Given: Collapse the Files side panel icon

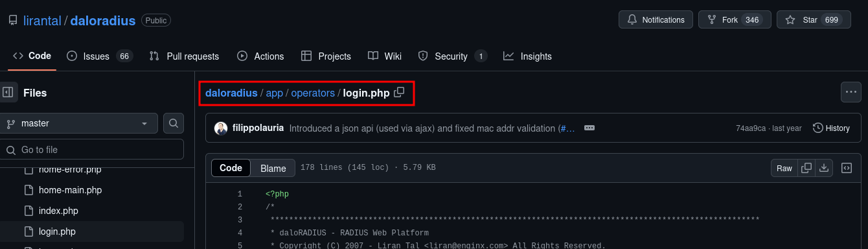Looking at the screenshot, I should [8, 93].
